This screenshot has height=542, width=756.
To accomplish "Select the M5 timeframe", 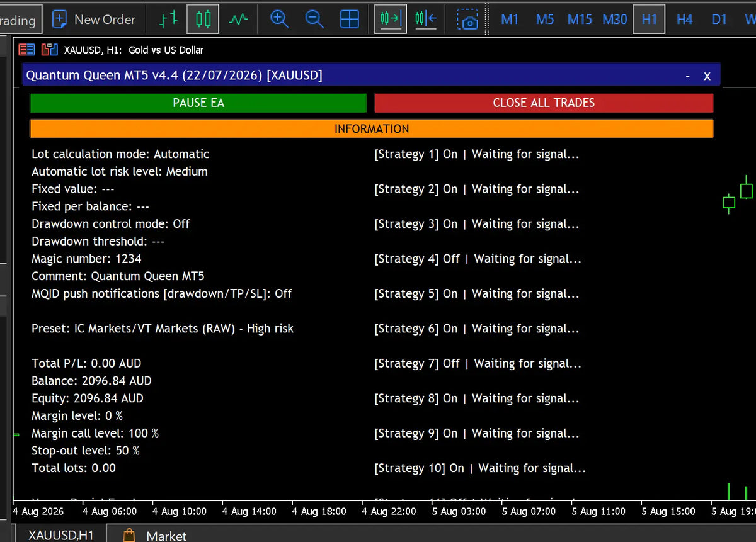I will [x=544, y=20].
